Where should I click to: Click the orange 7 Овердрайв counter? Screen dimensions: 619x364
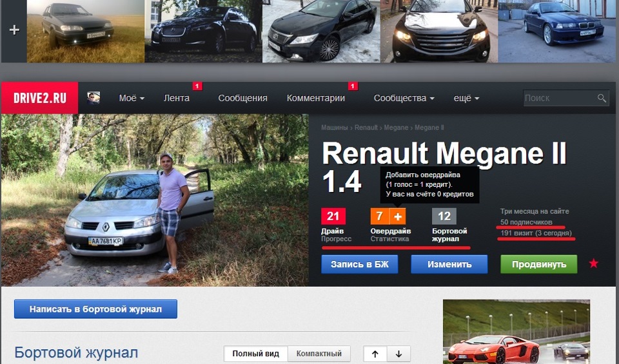point(379,216)
